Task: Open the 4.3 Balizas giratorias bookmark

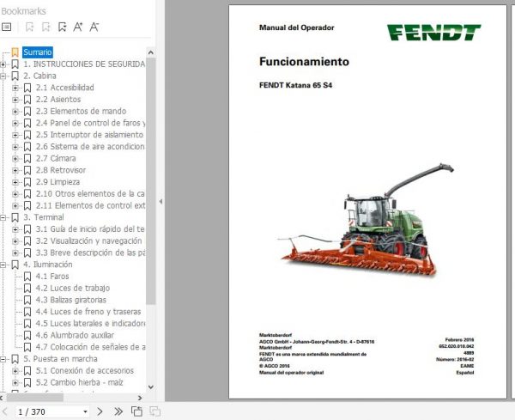Action: click(x=71, y=300)
